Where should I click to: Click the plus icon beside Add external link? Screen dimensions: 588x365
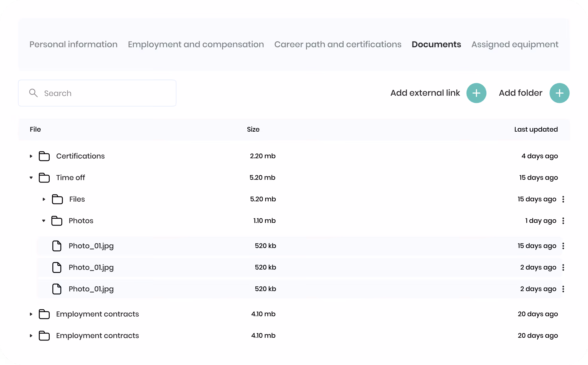[x=476, y=93]
